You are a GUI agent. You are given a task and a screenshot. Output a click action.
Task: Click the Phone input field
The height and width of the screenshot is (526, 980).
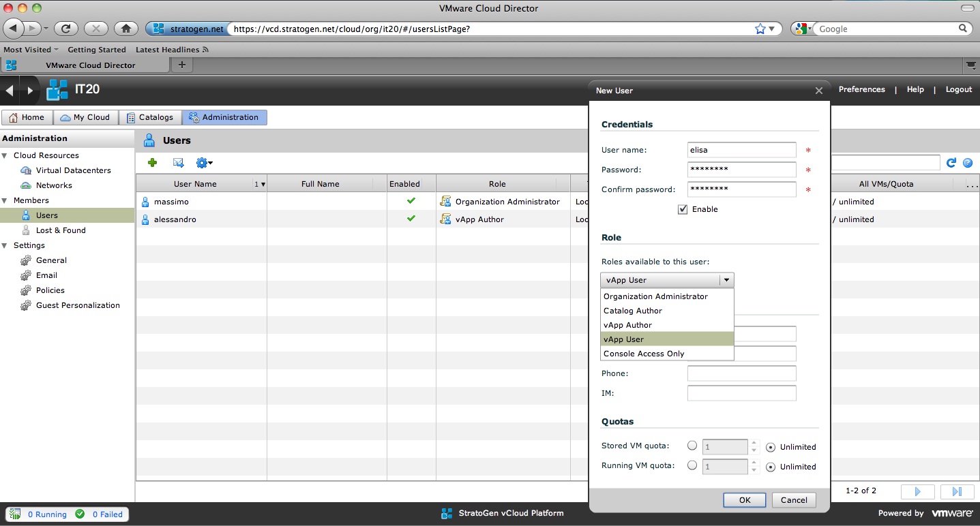tap(742, 373)
